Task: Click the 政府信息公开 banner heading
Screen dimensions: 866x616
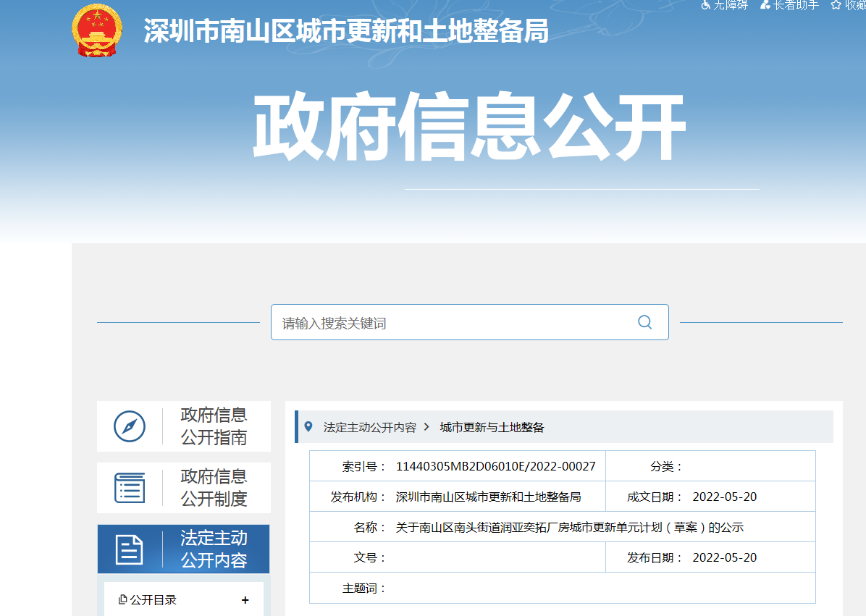Action: [468, 127]
